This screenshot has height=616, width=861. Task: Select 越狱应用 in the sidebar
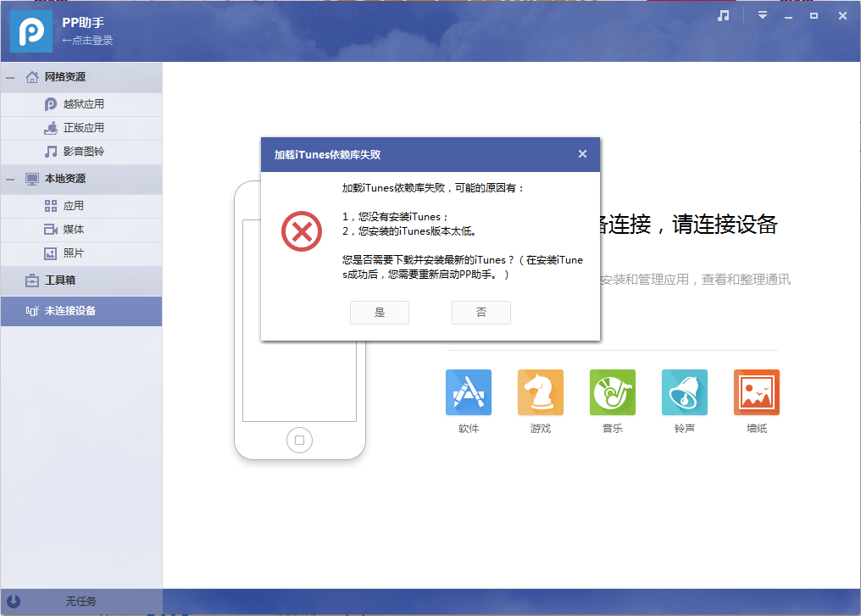pos(83,104)
